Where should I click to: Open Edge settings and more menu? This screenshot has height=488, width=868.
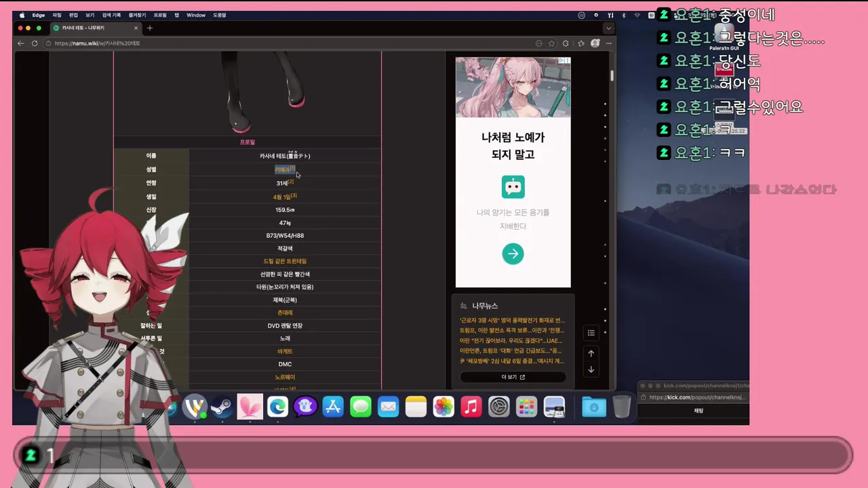pyautogui.click(x=608, y=43)
